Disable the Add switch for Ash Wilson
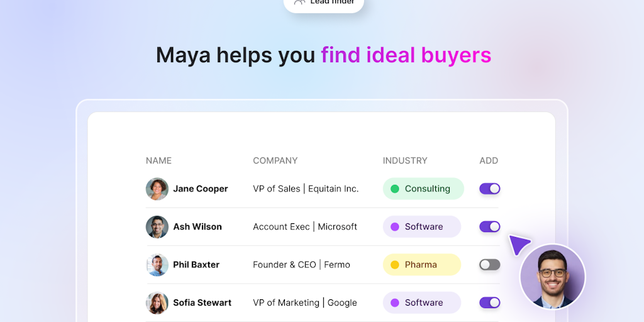 click(489, 226)
